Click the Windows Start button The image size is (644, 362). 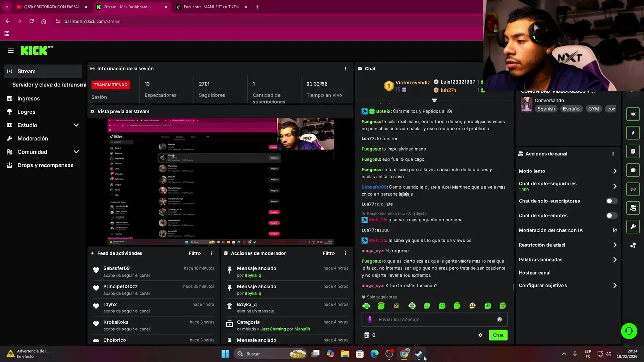pos(225,354)
